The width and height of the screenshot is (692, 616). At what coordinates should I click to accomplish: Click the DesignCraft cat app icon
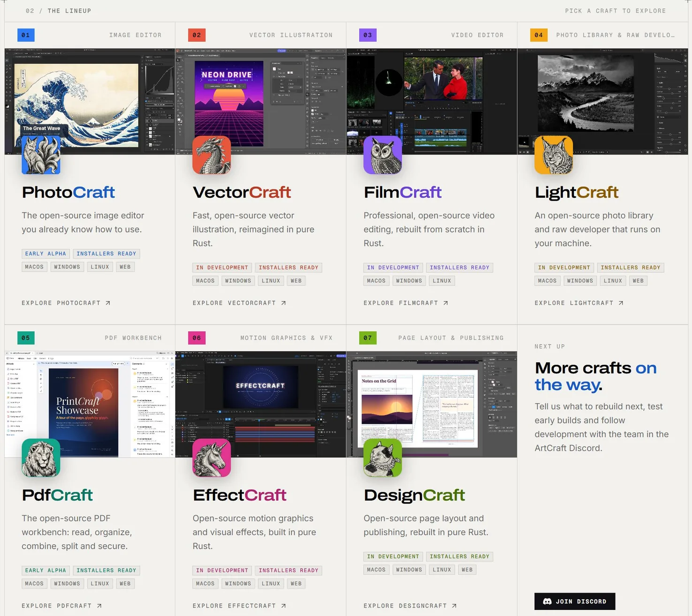(x=383, y=458)
